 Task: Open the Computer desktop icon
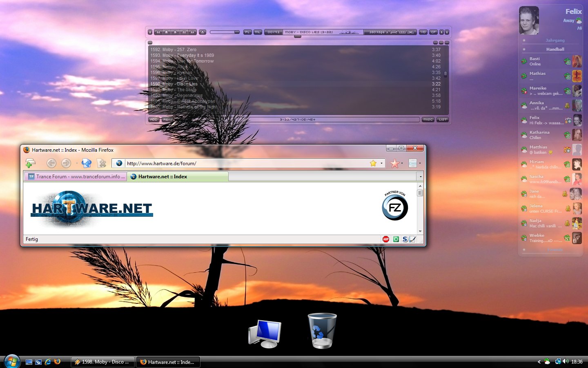(x=265, y=334)
